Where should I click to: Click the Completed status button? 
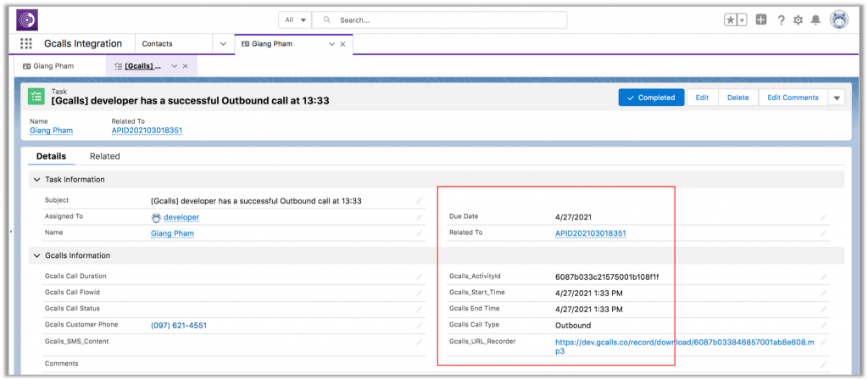click(x=651, y=98)
